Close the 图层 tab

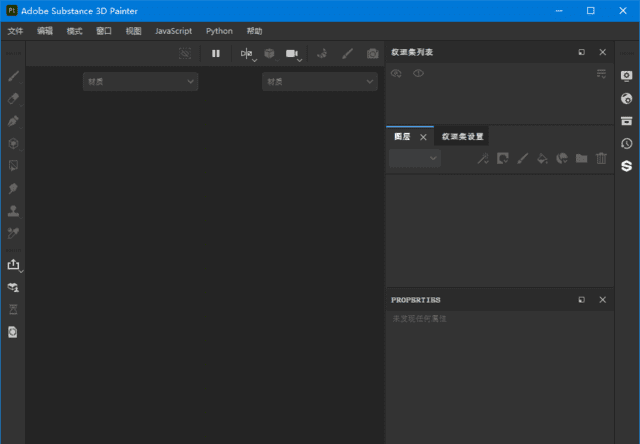[423, 137]
